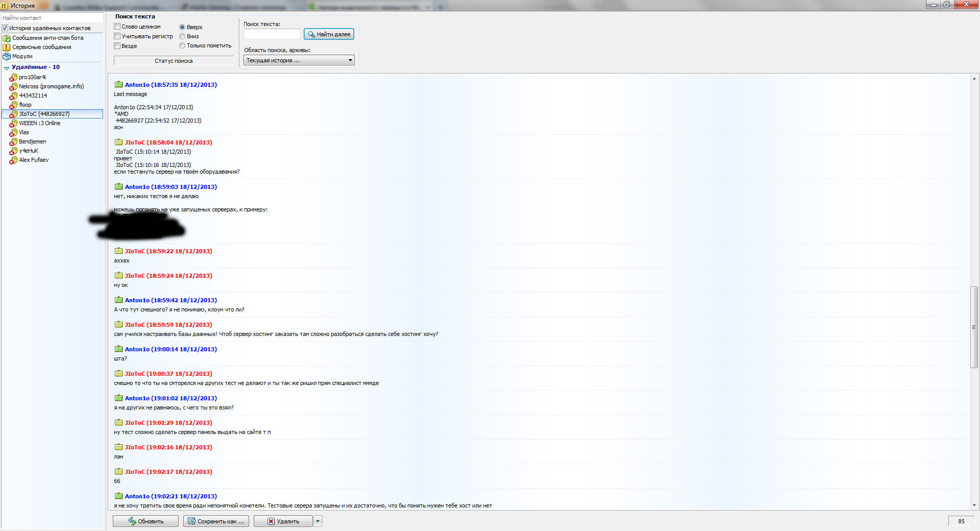980x531 pixels.
Task: Collapse the Удалённые - 10 group
Action: [x=6, y=67]
